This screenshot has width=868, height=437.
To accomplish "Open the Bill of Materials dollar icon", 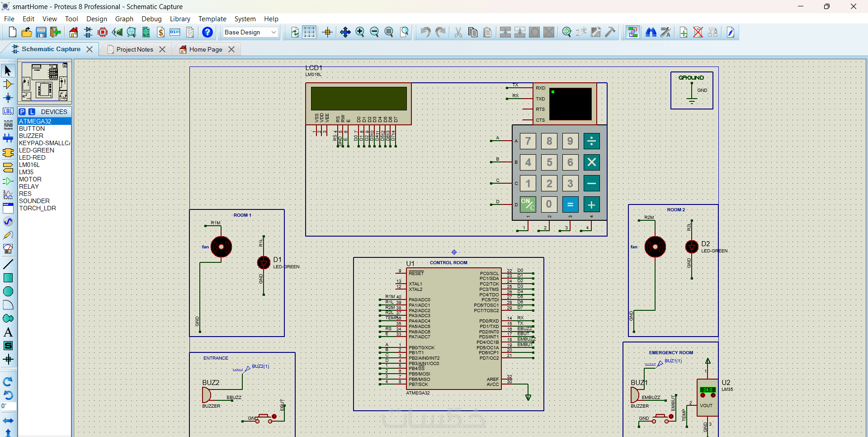I will (x=160, y=32).
